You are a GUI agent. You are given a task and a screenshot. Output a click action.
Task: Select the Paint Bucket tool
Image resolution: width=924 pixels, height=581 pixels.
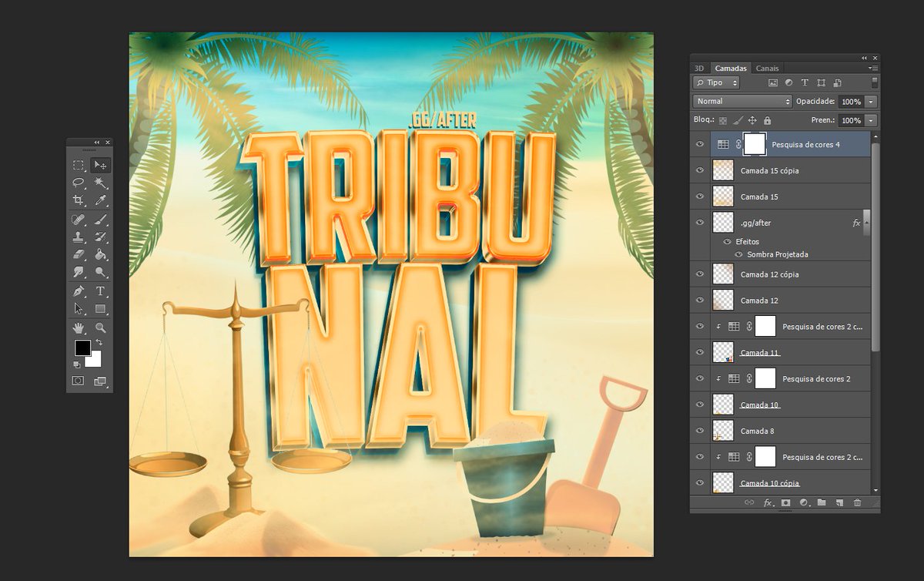tap(100, 254)
